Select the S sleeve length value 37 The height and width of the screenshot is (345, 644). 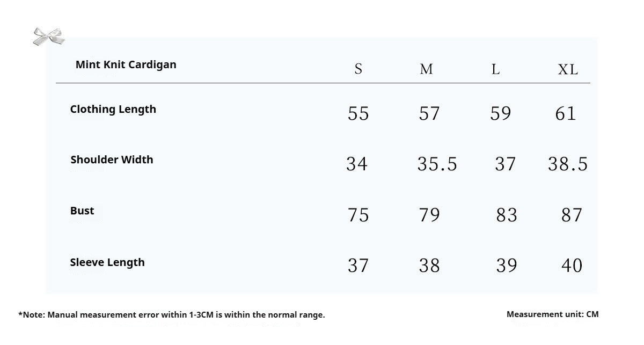(358, 265)
